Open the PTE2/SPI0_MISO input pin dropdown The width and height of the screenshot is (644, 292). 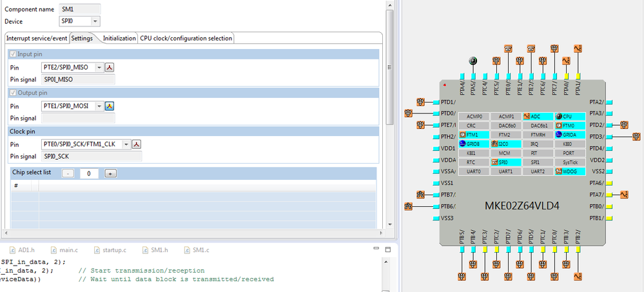coord(99,67)
